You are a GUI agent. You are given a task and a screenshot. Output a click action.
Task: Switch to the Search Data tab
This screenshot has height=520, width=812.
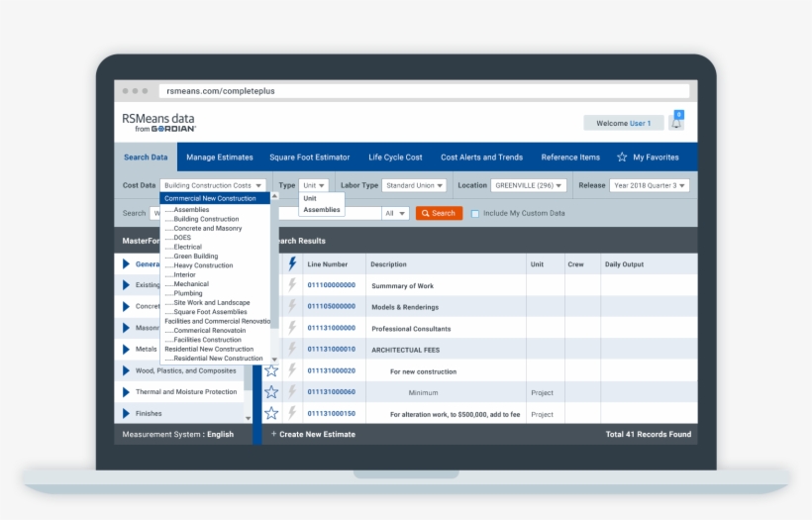pos(146,156)
